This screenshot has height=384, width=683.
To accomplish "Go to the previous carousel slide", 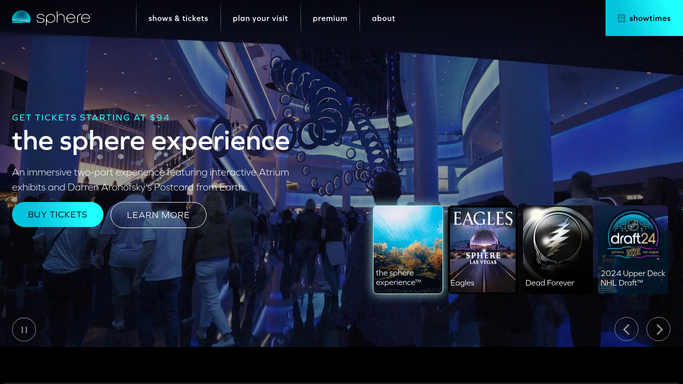I will (x=626, y=330).
